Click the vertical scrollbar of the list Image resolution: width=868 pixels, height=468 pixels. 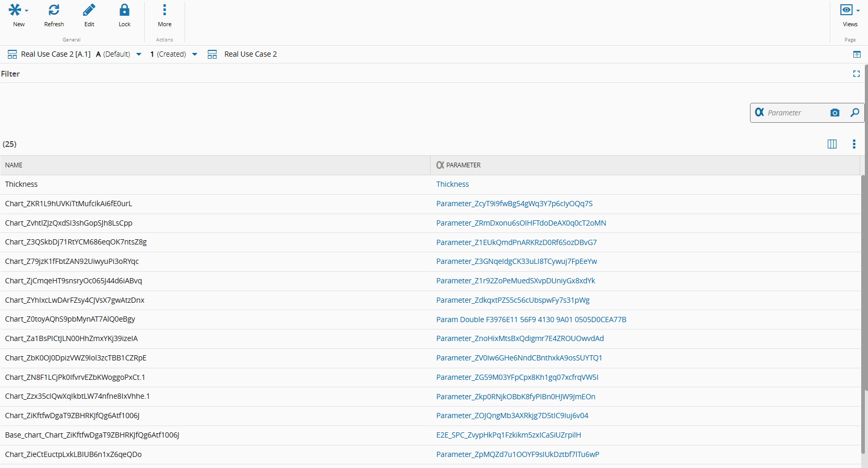click(x=864, y=315)
